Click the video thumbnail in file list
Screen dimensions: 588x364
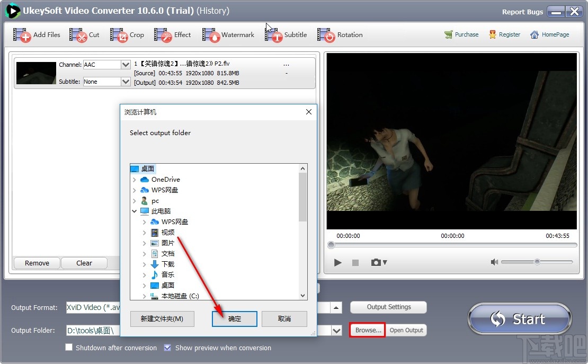coord(36,73)
